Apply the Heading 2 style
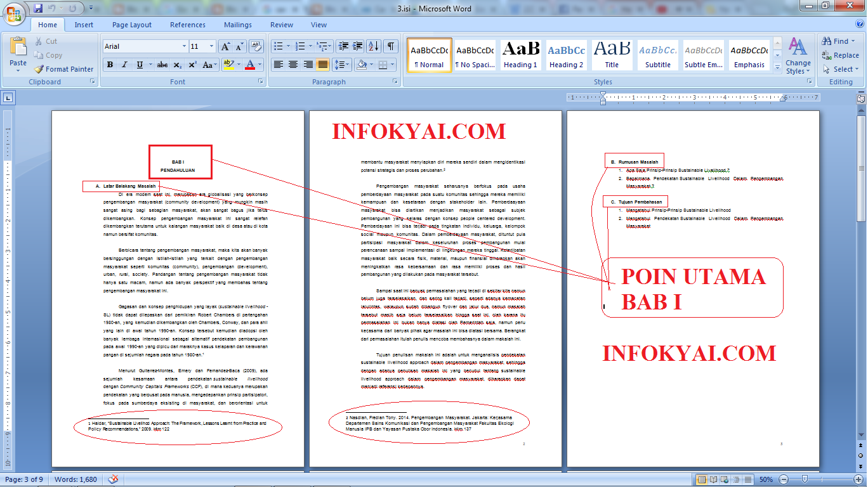Image resolution: width=868 pixels, height=487 pixels. [x=567, y=55]
